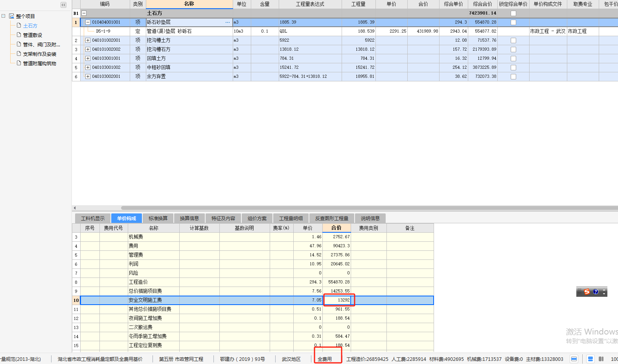Screen dimensions: 618x364
Task: Collapse the 整个项目 tree node
Action: tap(3, 16)
